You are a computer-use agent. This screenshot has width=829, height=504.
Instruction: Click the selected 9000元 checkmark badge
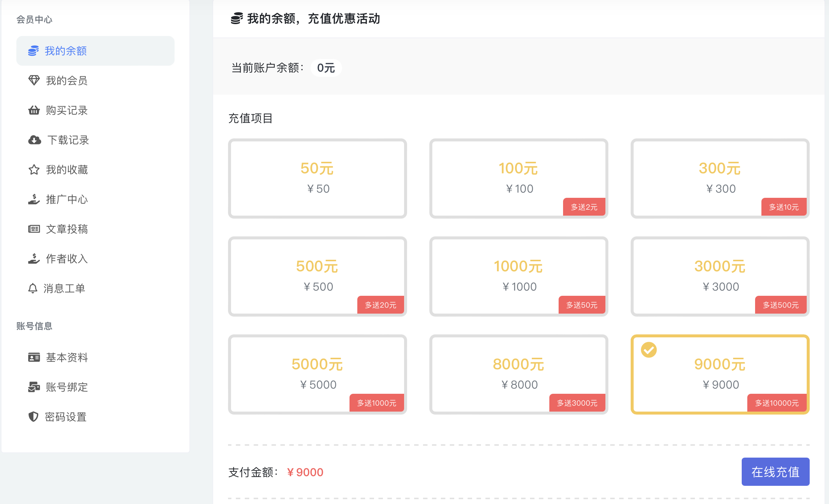coord(649,350)
